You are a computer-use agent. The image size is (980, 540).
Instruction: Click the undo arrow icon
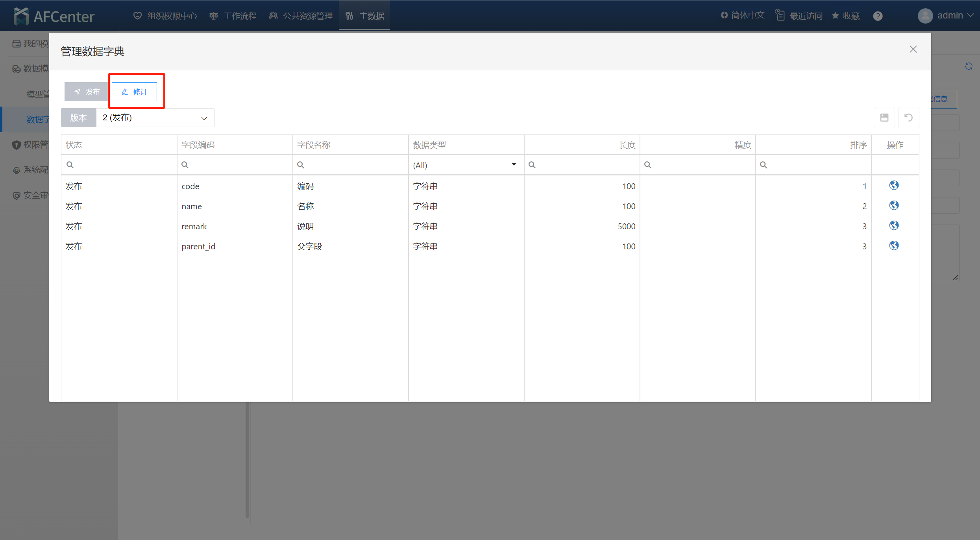tap(908, 118)
